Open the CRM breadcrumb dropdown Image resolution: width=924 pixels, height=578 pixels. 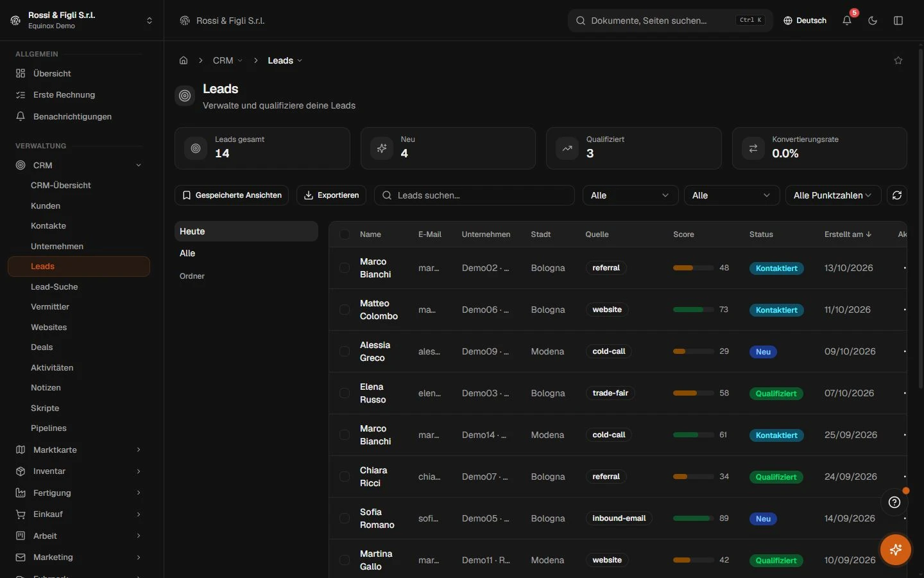(x=228, y=60)
